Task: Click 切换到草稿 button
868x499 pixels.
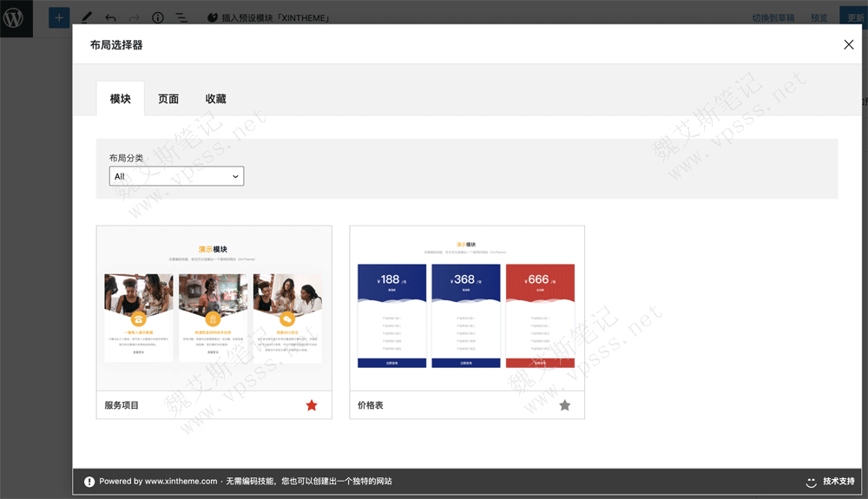Action: [773, 17]
